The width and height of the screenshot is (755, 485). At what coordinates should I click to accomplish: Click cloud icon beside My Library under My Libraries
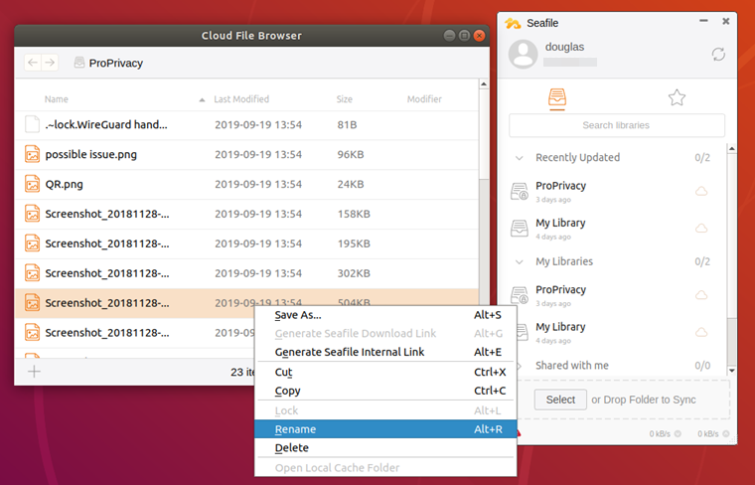coord(702,332)
